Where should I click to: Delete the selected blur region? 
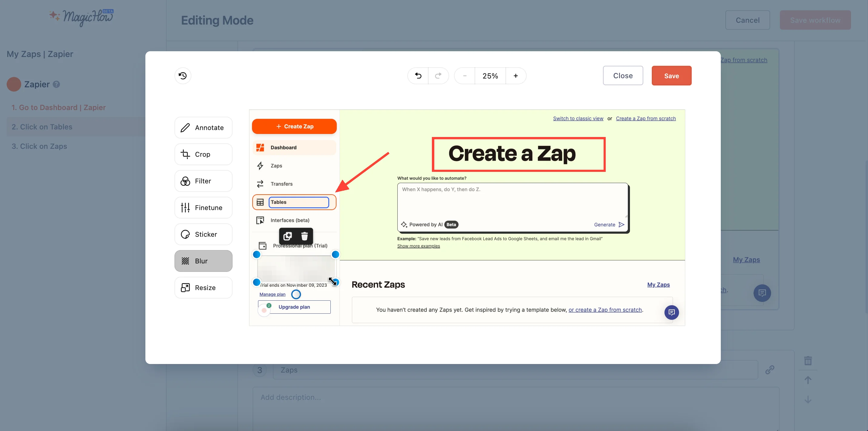click(305, 236)
